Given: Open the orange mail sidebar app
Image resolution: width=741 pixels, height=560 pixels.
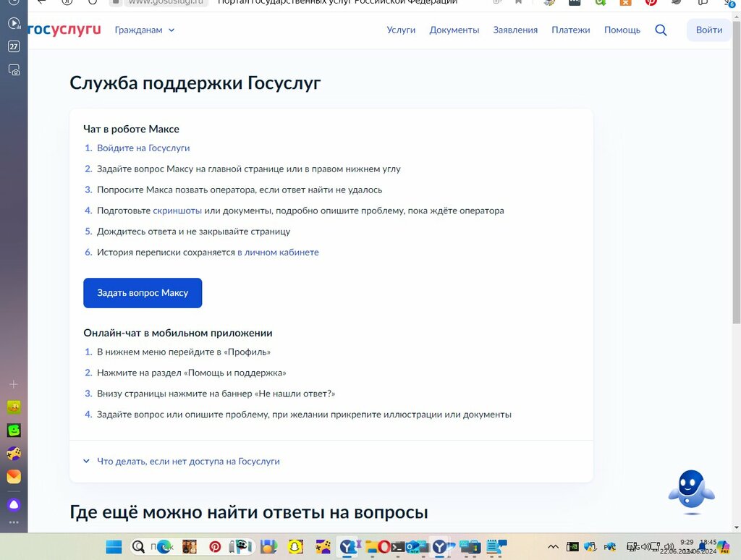Looking at the screenshot, I should click(x=14, y=477).
